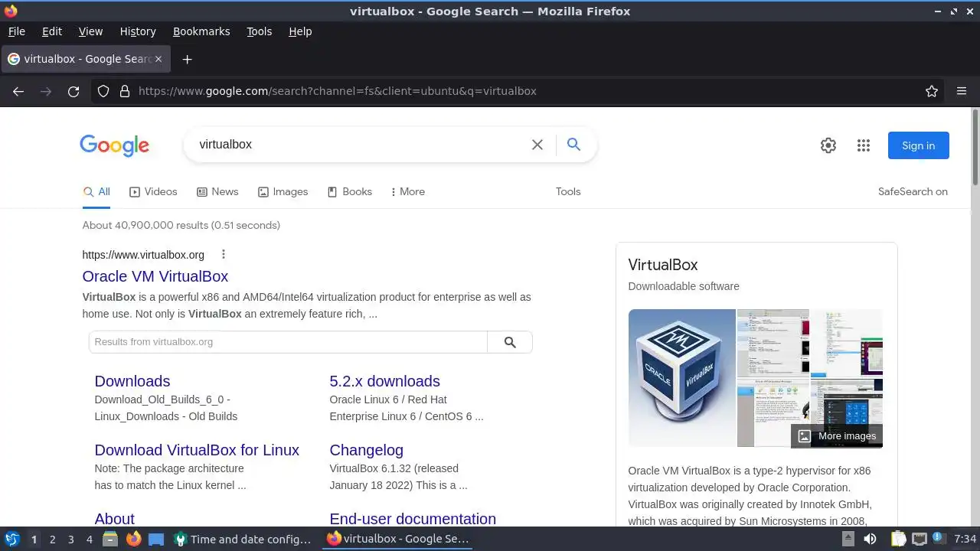
Task: Open the Changelog sitelink
Action: coord(366,450)
